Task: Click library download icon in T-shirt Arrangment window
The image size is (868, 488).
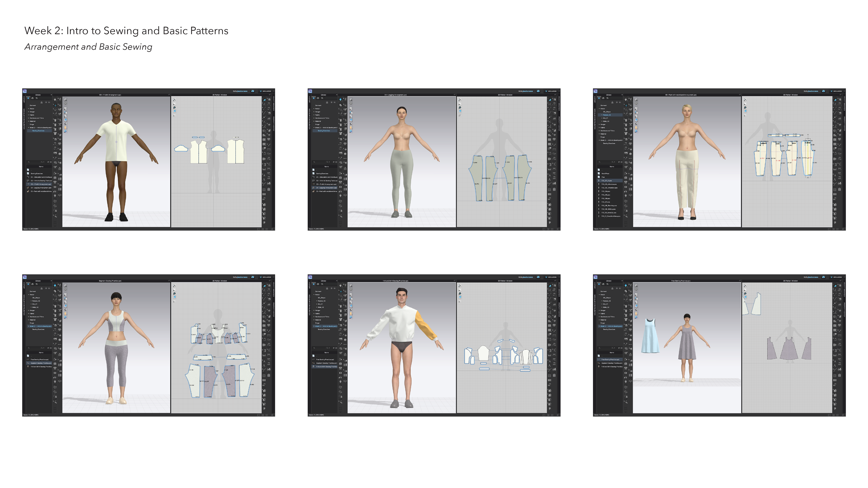Action: coord(42,102)
